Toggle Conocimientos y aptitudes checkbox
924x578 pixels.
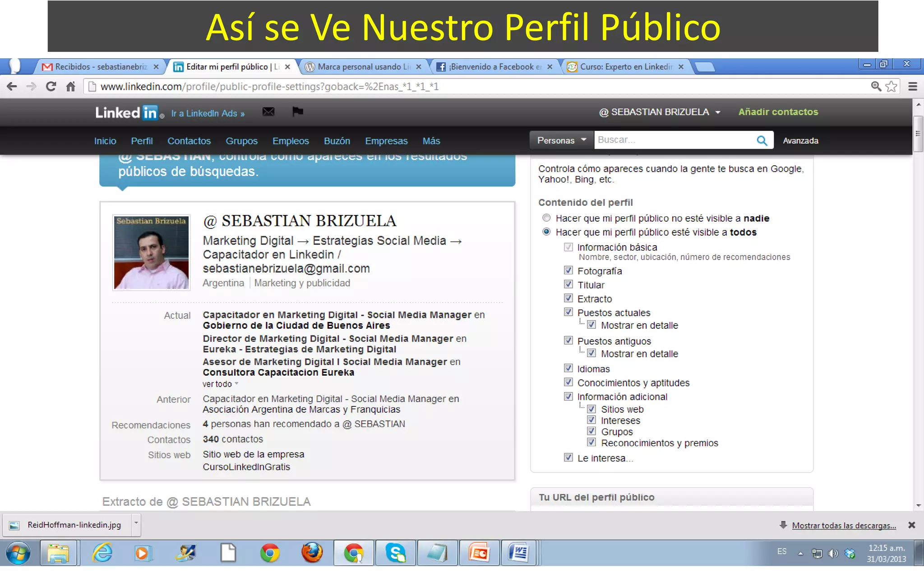(x=568, y=382)
